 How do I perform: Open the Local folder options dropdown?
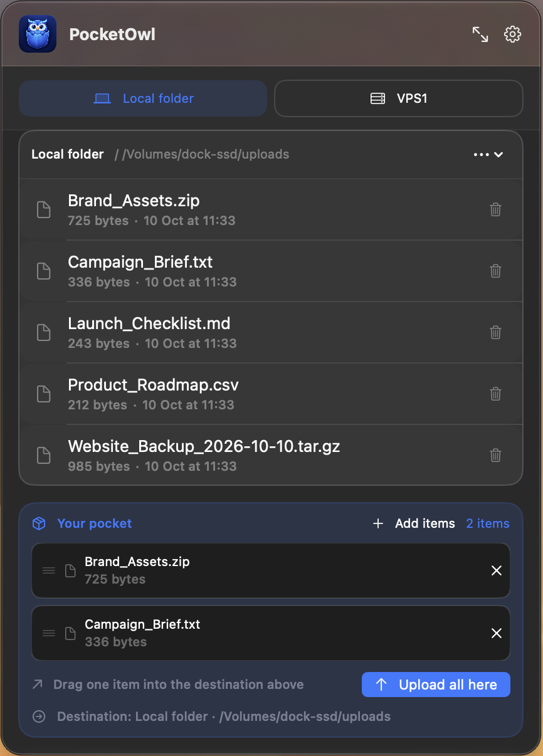(x=488, y=155)
